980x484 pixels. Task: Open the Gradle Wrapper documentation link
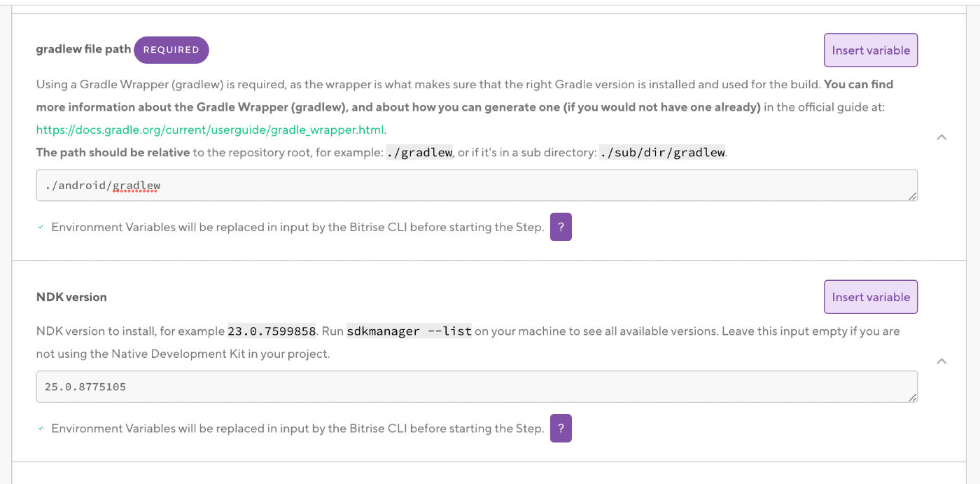(209, 130)
